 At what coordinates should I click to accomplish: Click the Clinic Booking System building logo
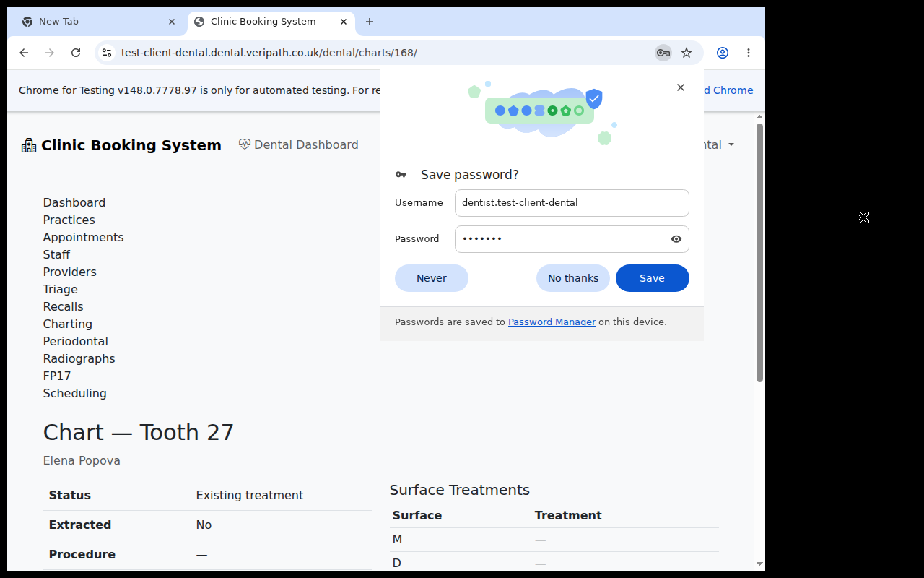click(x=29, y=145)
